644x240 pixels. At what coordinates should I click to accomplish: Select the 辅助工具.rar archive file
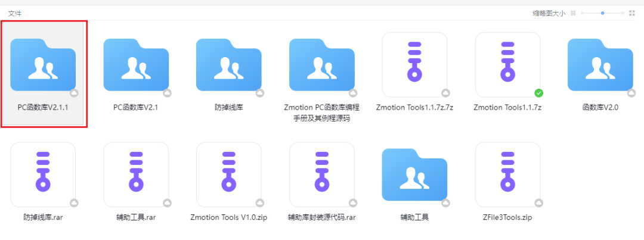[136, 174]
